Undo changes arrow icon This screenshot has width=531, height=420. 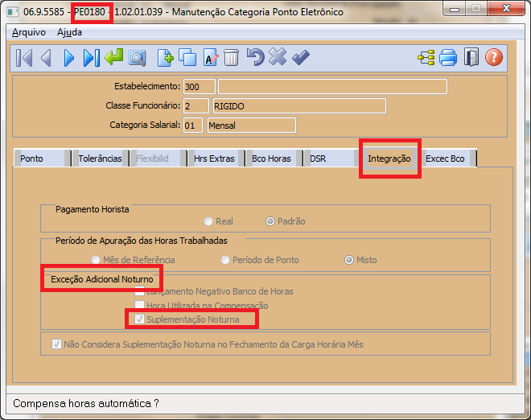pos(255,57)
